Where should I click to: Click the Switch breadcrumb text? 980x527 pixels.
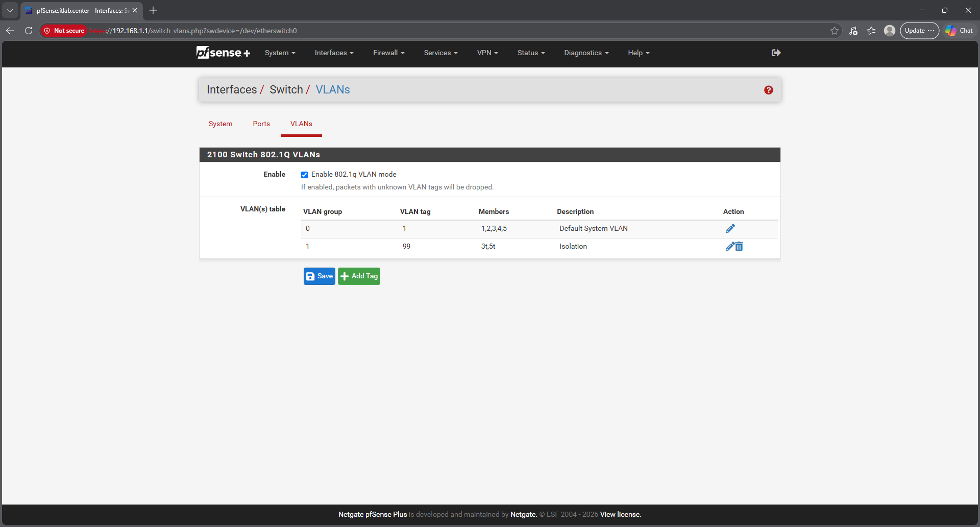(286, 90)
